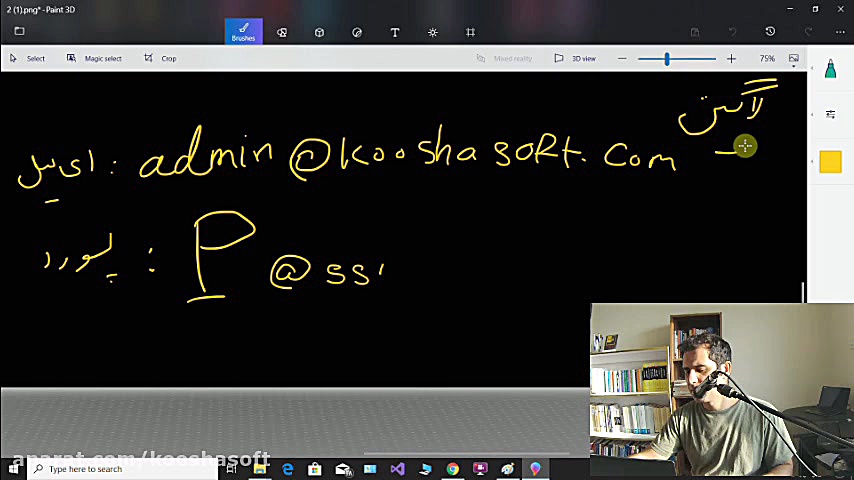Open the 3D shapes tool
This screenshot has width=854, height=480.
click(319, 32)
